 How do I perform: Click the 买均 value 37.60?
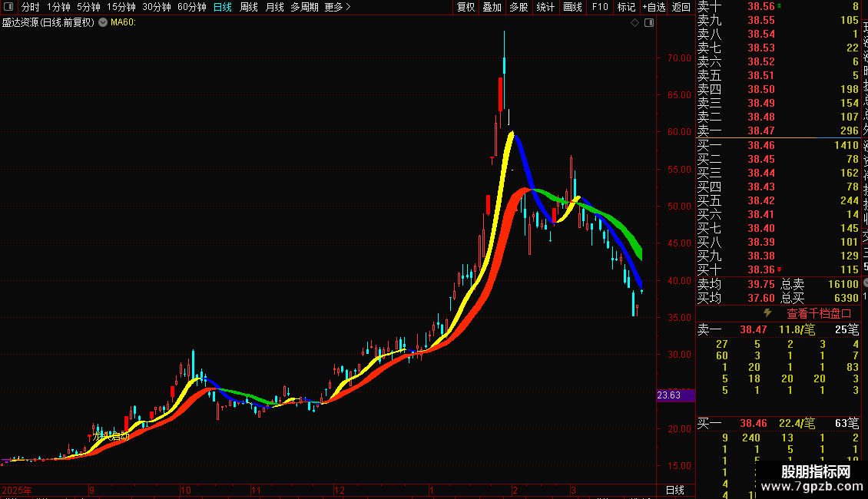[761, 298]
